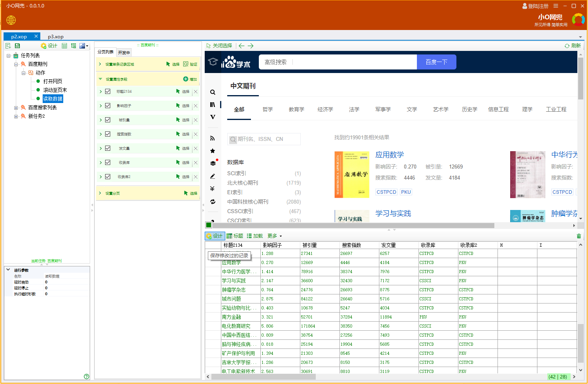Select the 打开网页 action
The image size is (588, 384).
pos(53,81)
